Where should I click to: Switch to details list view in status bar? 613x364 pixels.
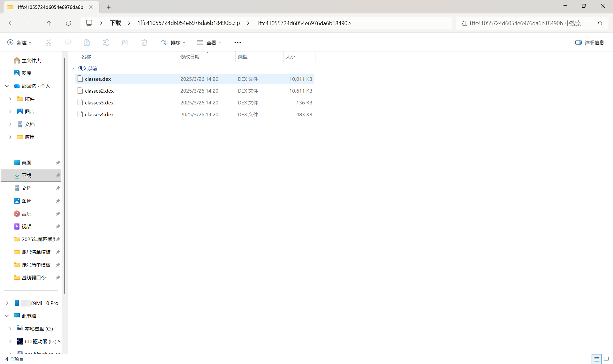pyautogui.click(x=596, y=359)
